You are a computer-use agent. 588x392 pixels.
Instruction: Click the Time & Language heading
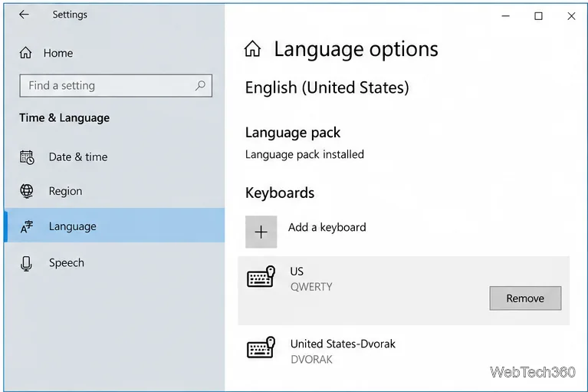pos(64,118)
